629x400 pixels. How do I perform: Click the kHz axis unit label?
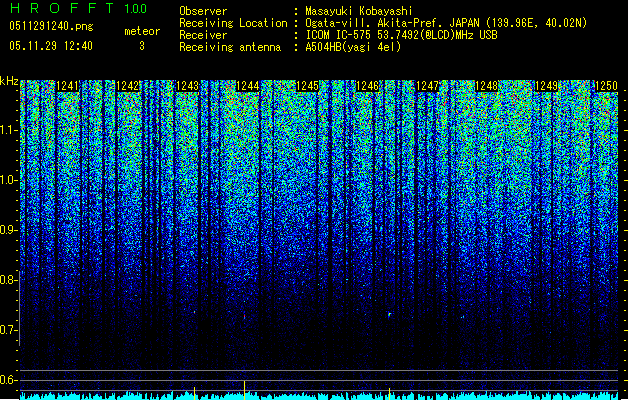[x=9, y=81]
